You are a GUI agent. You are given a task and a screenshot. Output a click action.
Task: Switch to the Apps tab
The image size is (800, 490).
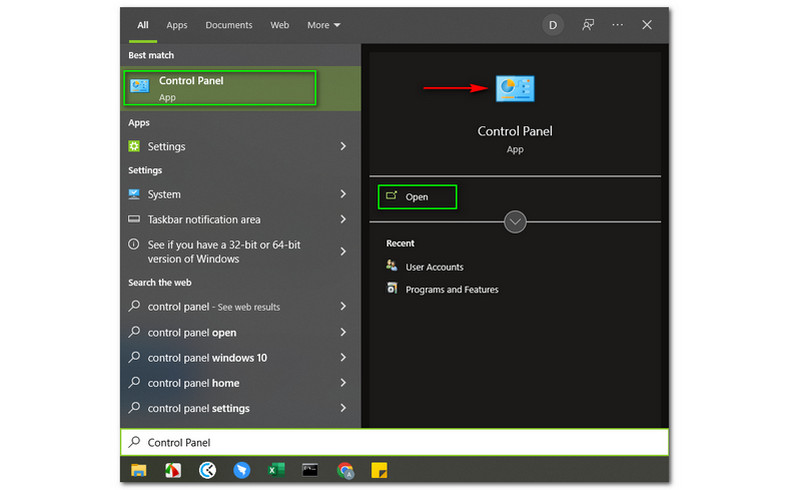pos(177,25)
